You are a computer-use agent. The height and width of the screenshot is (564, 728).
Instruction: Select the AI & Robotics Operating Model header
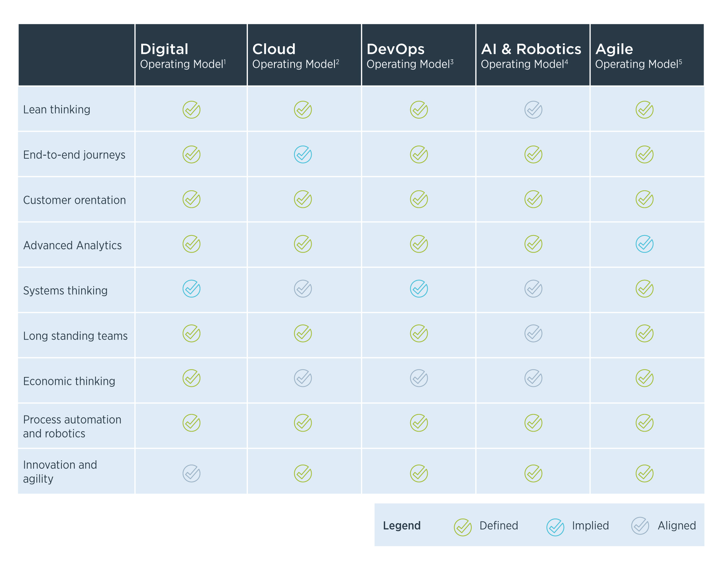pos(531,56)
